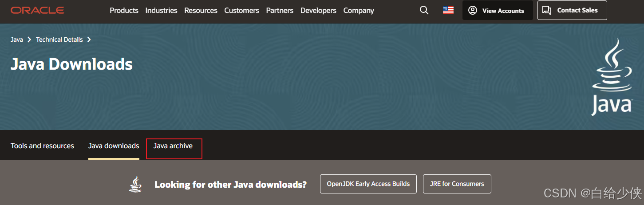
Task: Switch to the Tools and resources tab
Action: (42, 146)
